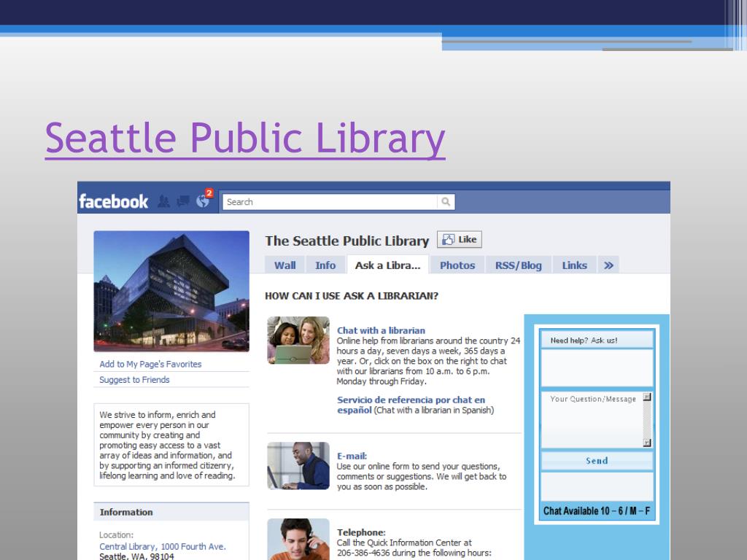Image resolution: width=747 pixels, height=560 pixels.
Task: Open the friend requests icon
Action: coord(164,201)
